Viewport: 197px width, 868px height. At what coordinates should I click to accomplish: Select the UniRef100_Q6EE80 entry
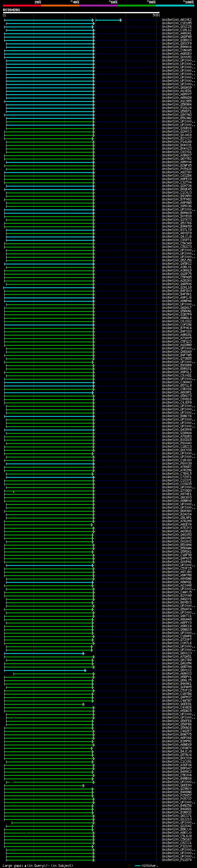(177, 785)
